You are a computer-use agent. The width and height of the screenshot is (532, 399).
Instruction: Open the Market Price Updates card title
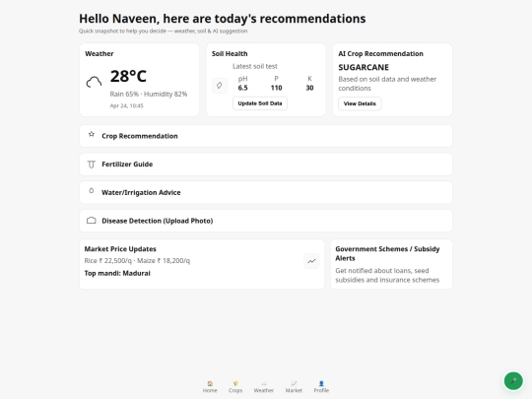point(120,249)
